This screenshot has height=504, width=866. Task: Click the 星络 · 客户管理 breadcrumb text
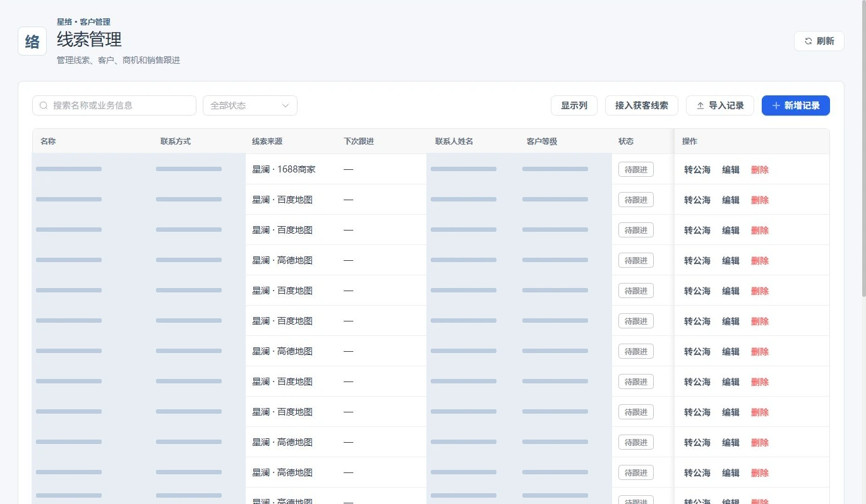(83, 22)
